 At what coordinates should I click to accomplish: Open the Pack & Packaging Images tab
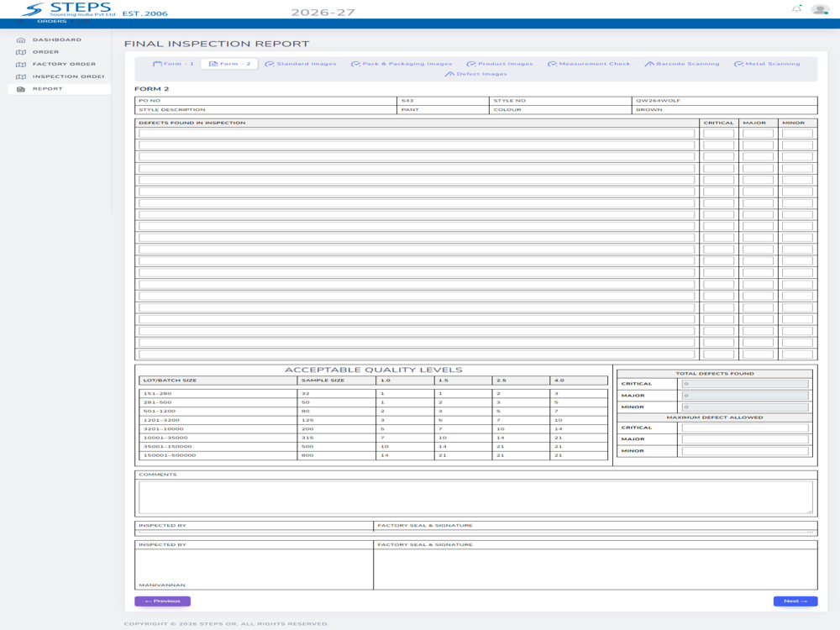coord(402,64)
